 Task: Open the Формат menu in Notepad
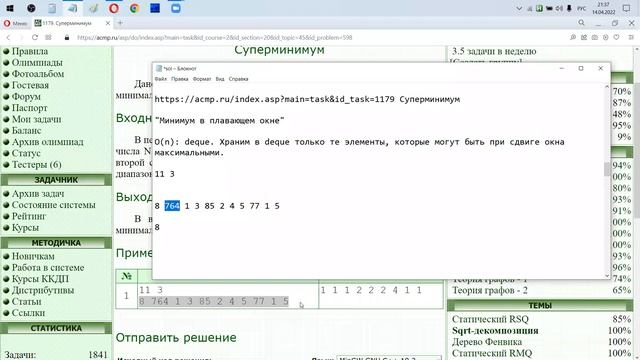[x=202, y=79]
